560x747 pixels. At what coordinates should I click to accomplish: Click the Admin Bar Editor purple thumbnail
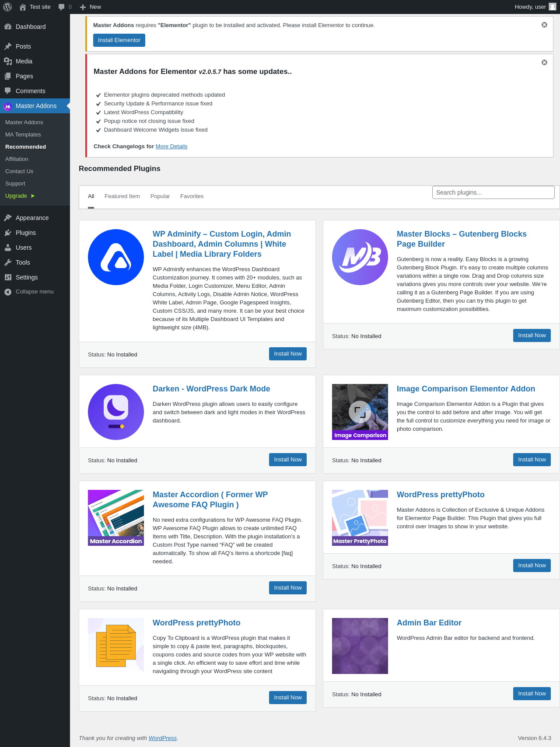[360, 646]
